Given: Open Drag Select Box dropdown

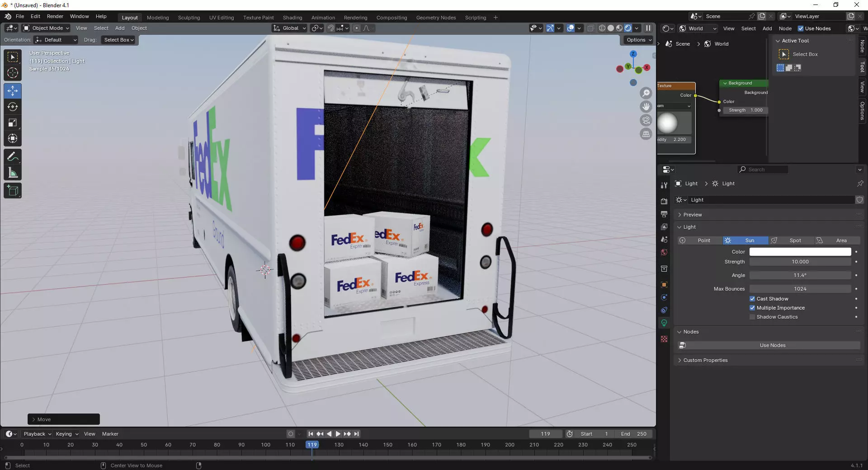Looking at the screenshot, I should pyautogui.click(x=118, y=40).
